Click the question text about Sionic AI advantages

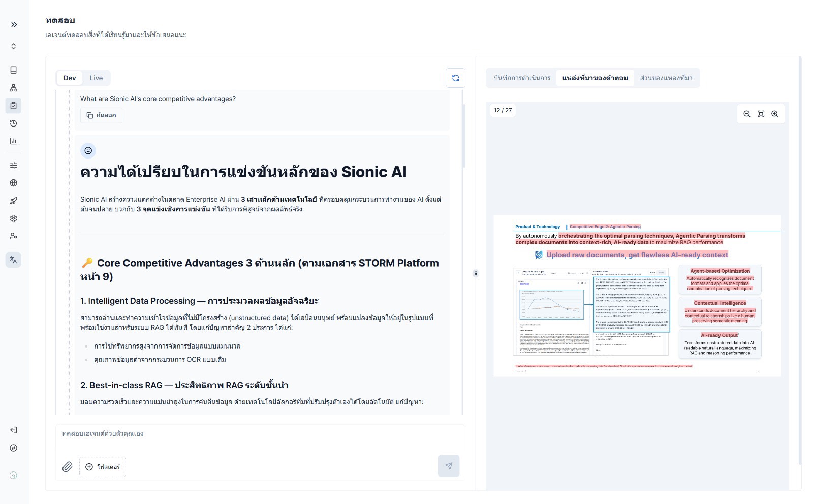158,99
